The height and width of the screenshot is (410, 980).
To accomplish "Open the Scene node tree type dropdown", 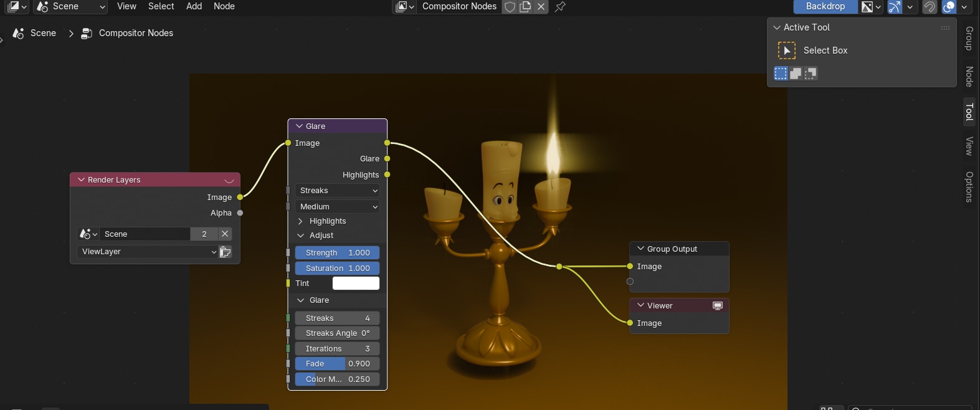I will point(70,6).
